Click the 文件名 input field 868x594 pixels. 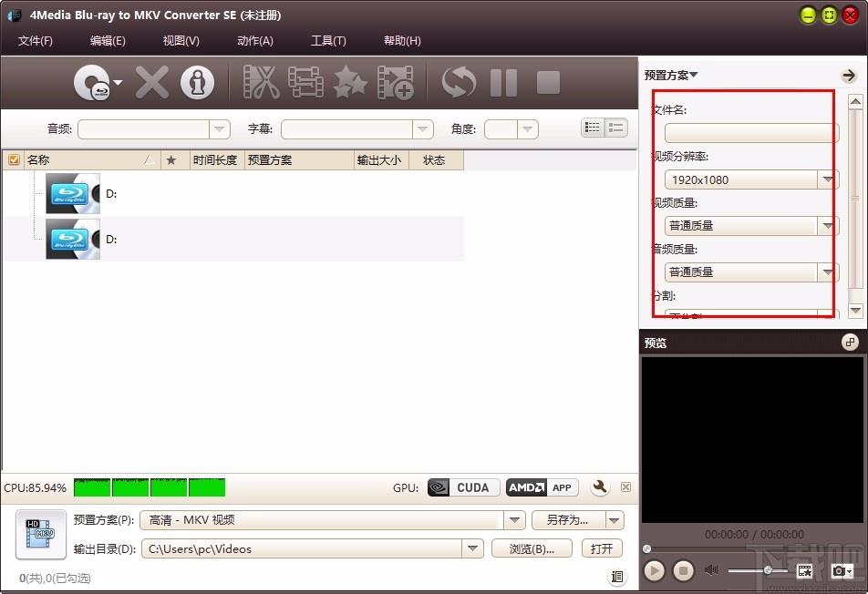click(x=751, y=133)
